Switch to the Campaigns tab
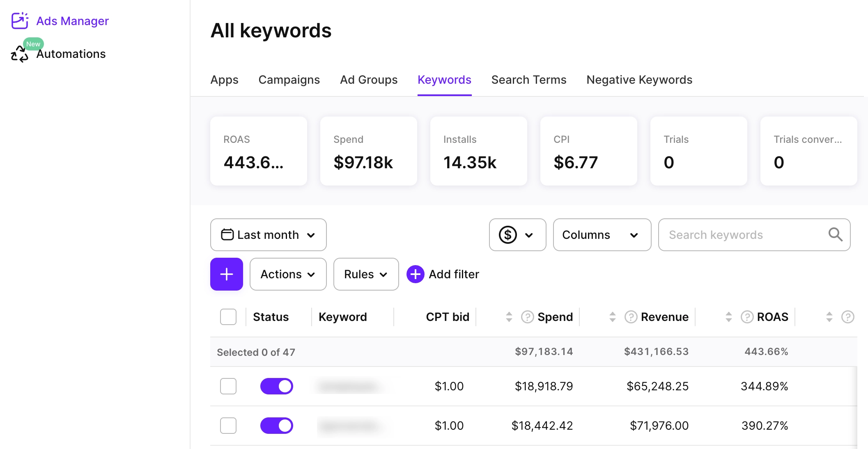Image resolution: width=868 pixels, height=449 pixels. coord(289,80)
